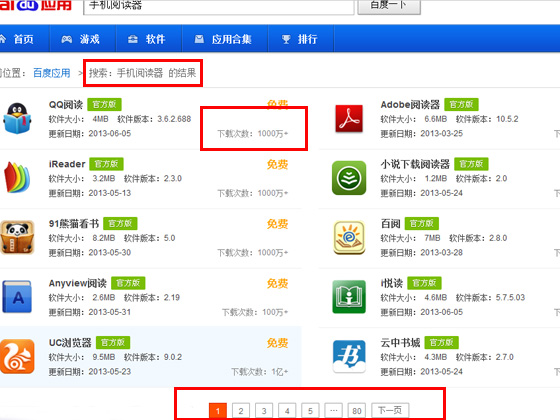Jump to last page 80
The height and width of the screenshot is (420, 560).
(x=357, y=410)
